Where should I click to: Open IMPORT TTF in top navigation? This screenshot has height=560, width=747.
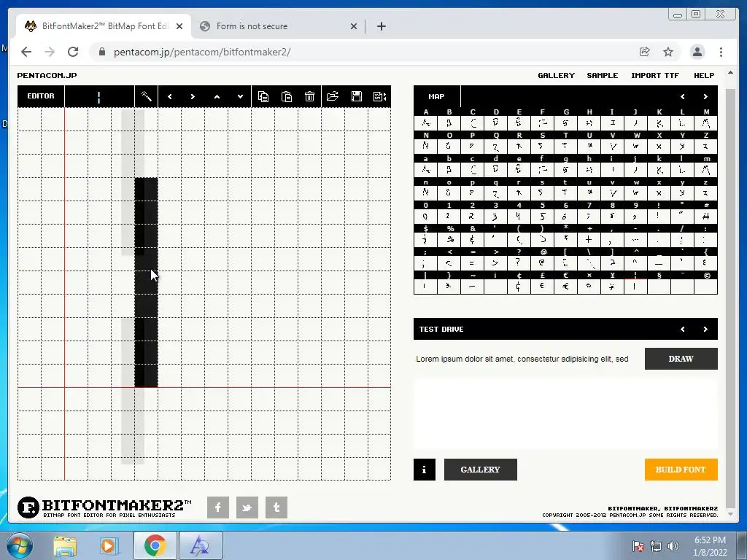click(x=654, y=75)
